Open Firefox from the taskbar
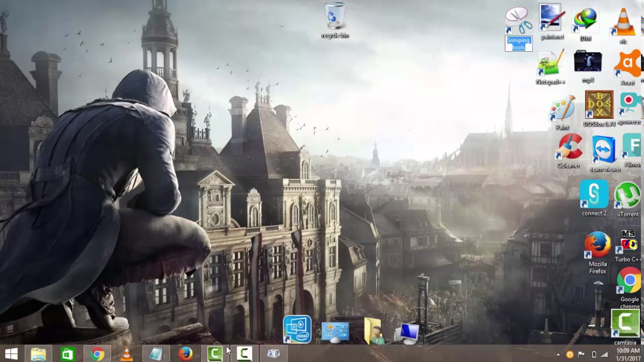Viewport: 644px width, 362px height. point(185,354)
